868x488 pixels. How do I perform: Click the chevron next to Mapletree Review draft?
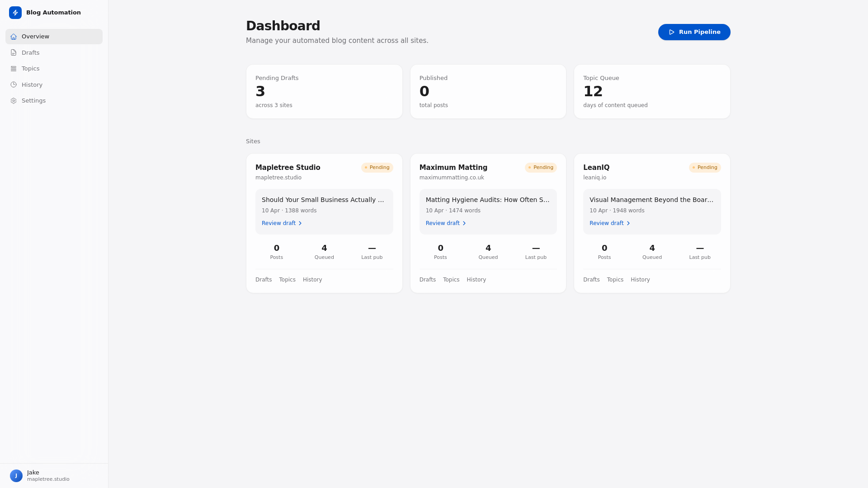coord(300,223)
